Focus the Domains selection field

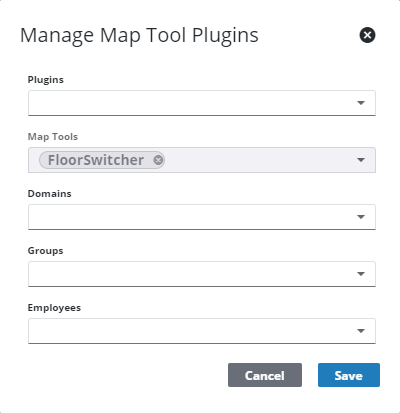pos(202,217)
